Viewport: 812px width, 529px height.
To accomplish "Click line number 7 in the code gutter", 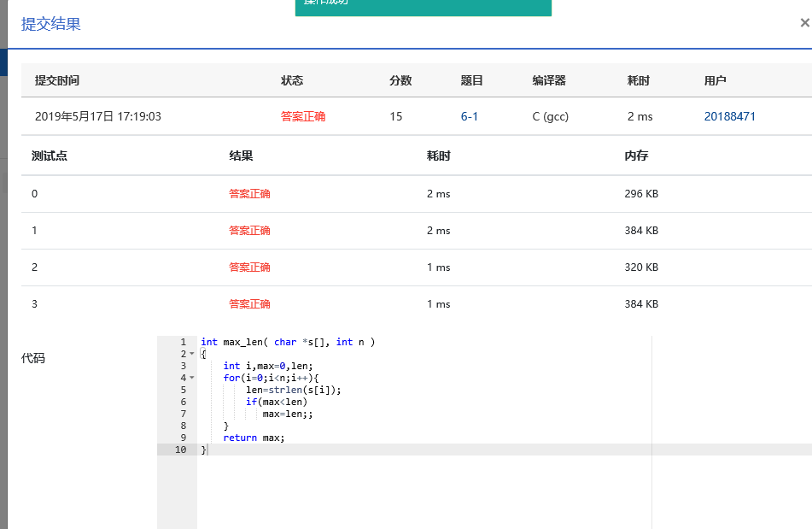I will pyautogui.click(x=184, y=414).
